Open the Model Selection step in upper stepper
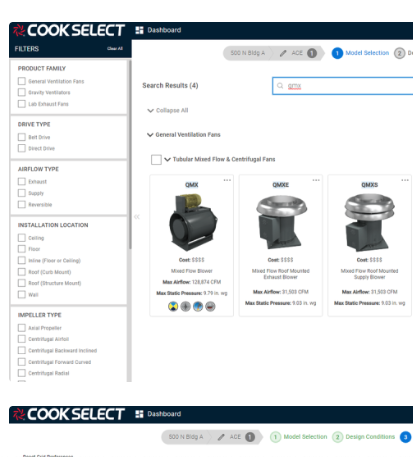The image size is (413, 457). click(367, 53)
